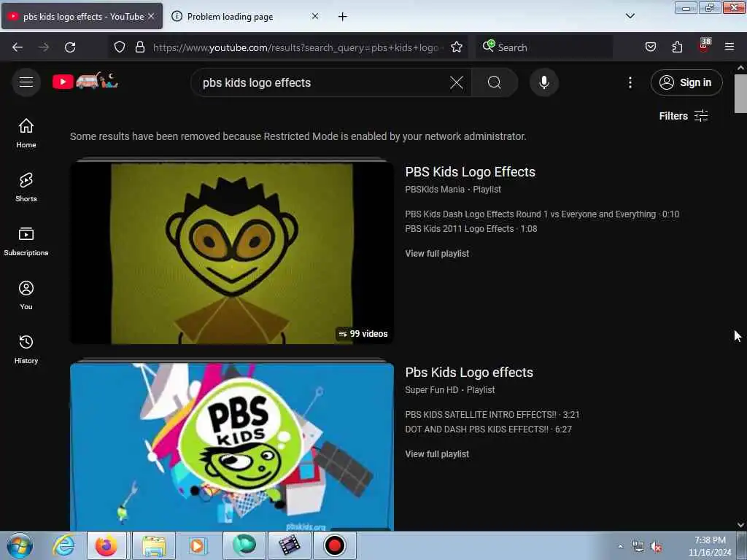Click the Sign in button
The height and width of the screenshot is (560, 747).
[686, 82]
